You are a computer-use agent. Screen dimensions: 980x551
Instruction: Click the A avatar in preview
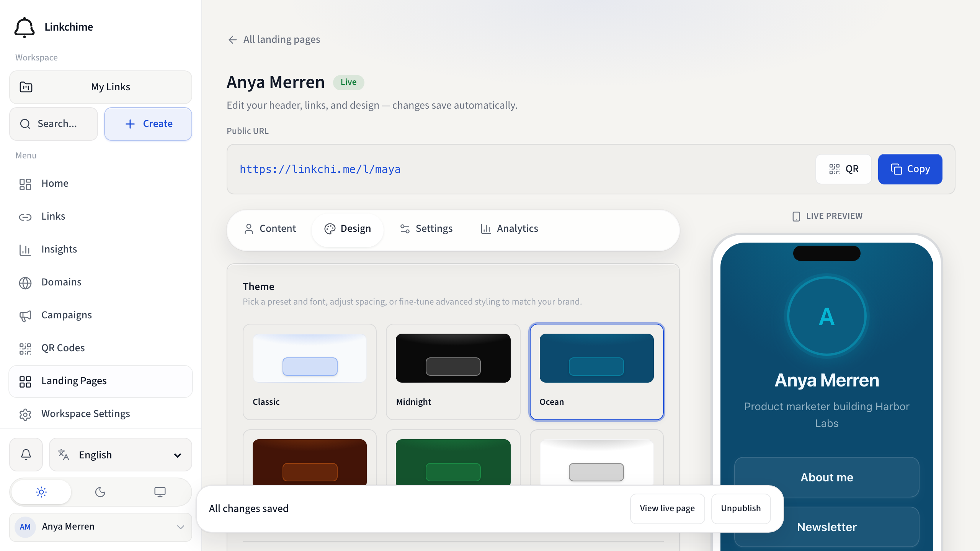tap(827, 316)
